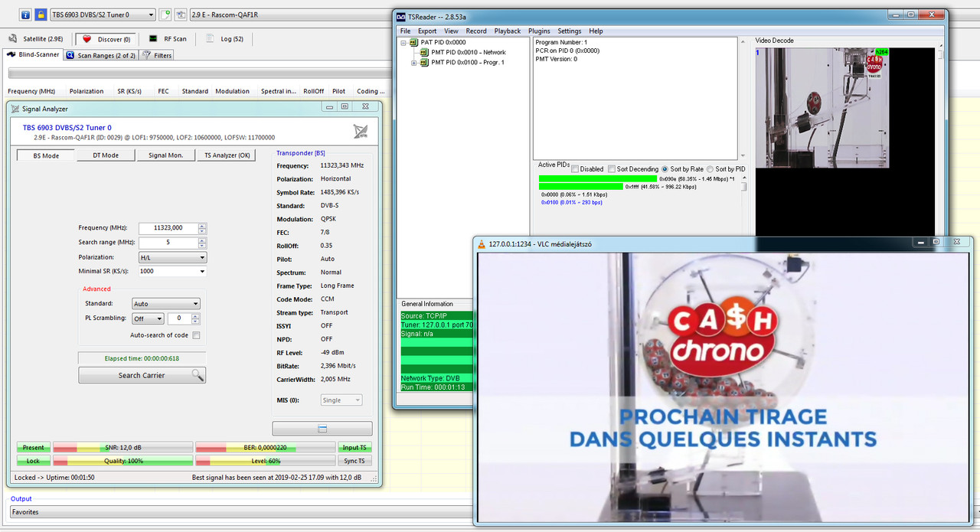Viewport: 980px width, 532px height.
Task: Select the Sort by PID radio button
Action: tap(710, 168)
